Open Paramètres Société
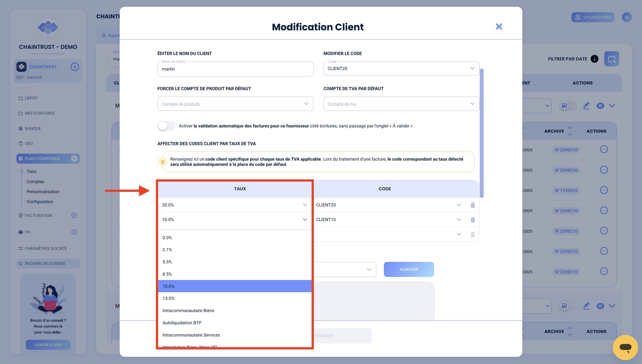The height and width of the screenshot is (364, 642). pos(46,248)
